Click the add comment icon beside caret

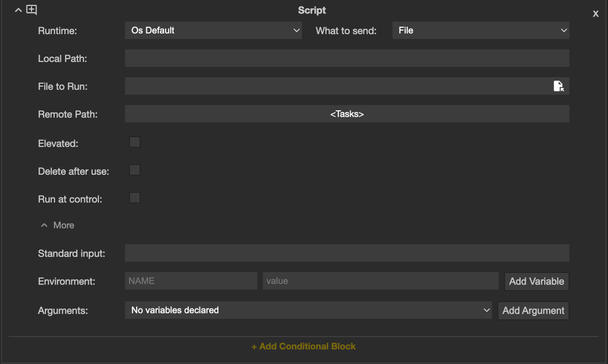pyautogui.click(x=32, y=10)
